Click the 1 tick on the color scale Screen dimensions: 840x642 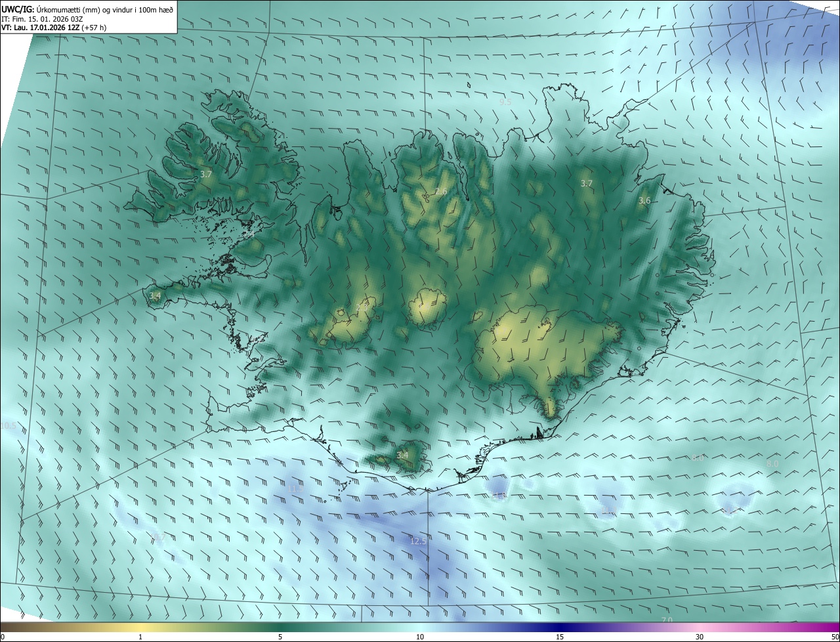[x=140, y=637]
